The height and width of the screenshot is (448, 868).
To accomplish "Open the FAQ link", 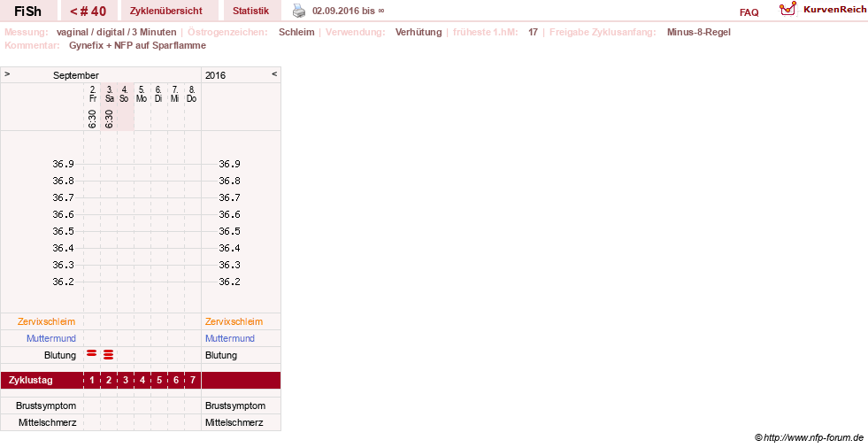I will 749,12.
